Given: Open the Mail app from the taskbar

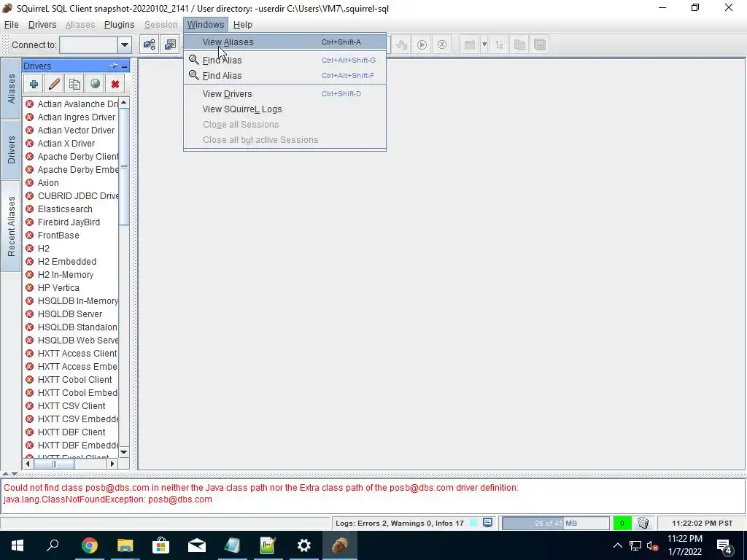Looking at the screenshot, I should pyautogui.click(x=196, y=545).
